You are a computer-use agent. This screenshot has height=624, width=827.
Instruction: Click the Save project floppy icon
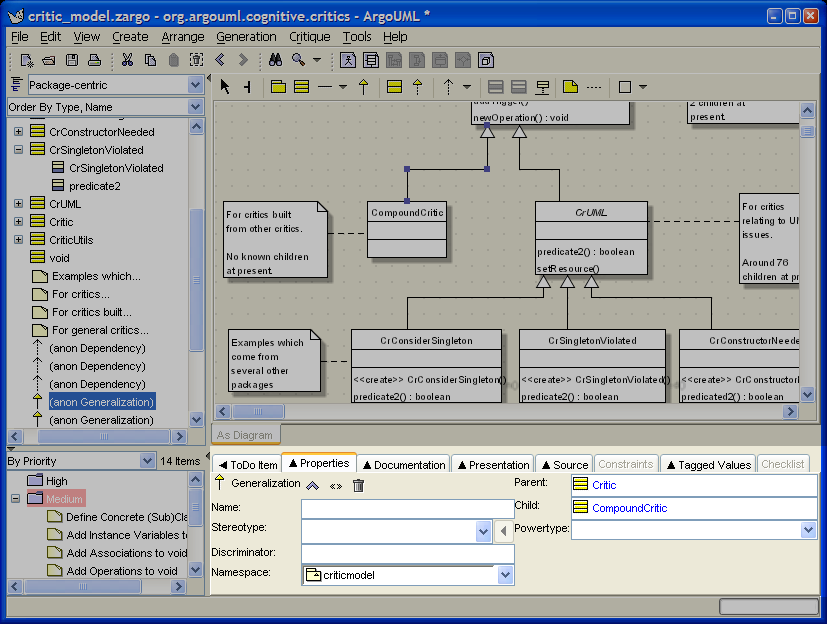point(71,60)
